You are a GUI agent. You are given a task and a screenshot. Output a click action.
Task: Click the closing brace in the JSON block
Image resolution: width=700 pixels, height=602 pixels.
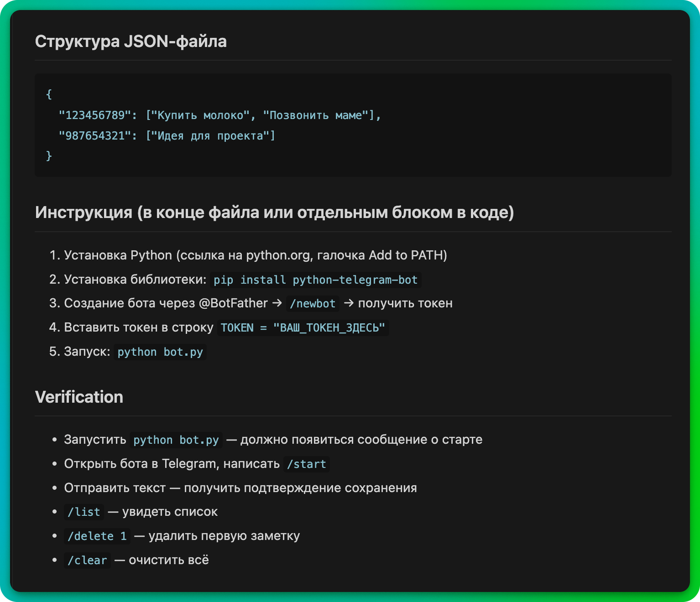49,156
